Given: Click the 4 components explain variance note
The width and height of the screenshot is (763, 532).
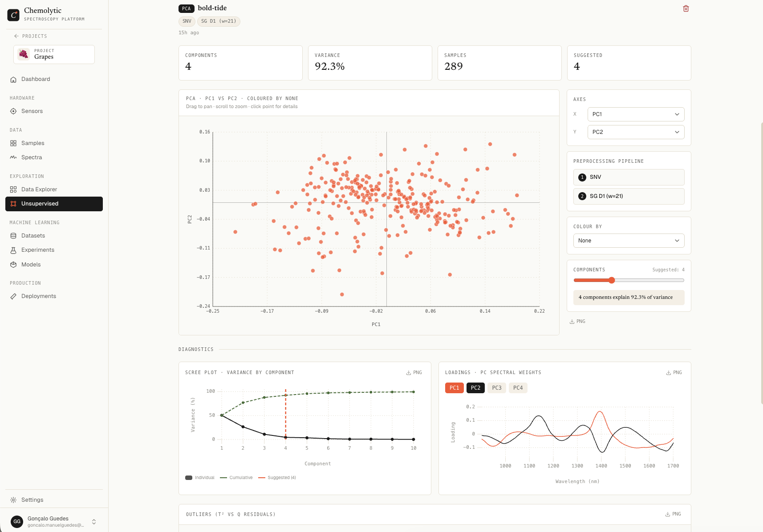Looking at the screenshot, I should tap(629, 298).
